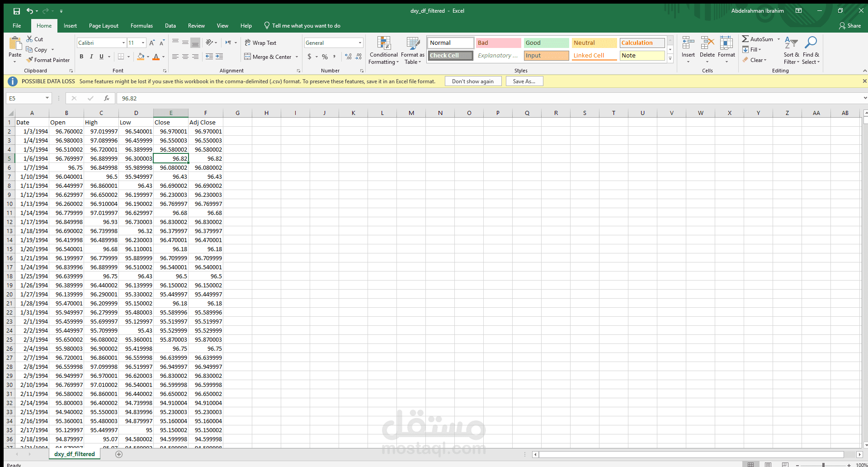Click the Insert Function fx icon

[x=107, y=98]
